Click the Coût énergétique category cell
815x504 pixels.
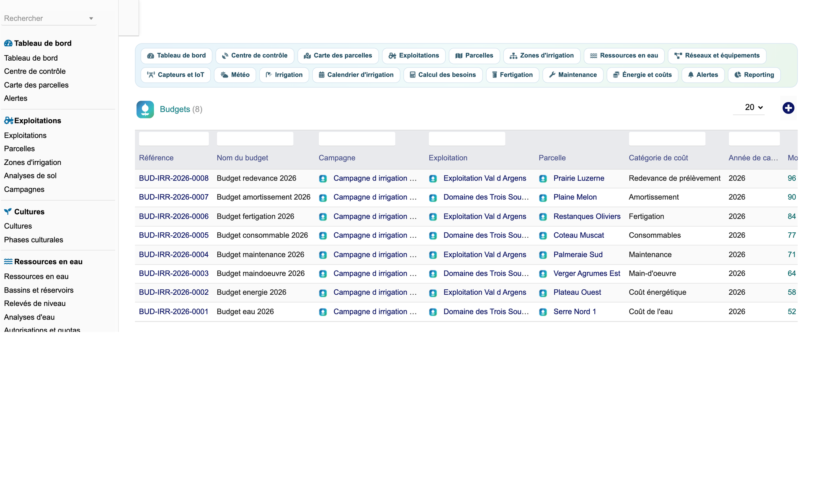coord(658,292)
